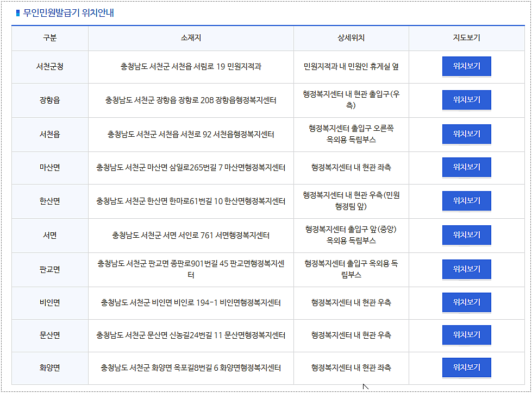The height and width of the screenshot is (393, 532).
Task: Open 위치보기 for 화양면 row
Action: pos(466,367)
